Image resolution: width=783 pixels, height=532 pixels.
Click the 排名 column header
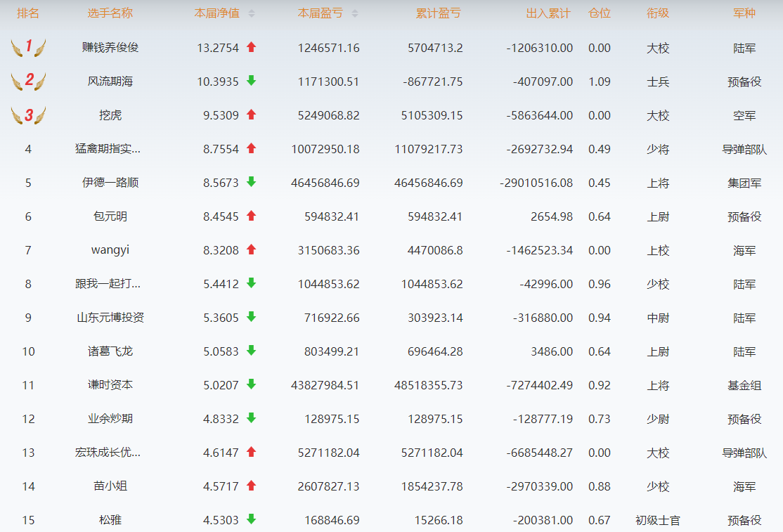[x=28, y=13]
